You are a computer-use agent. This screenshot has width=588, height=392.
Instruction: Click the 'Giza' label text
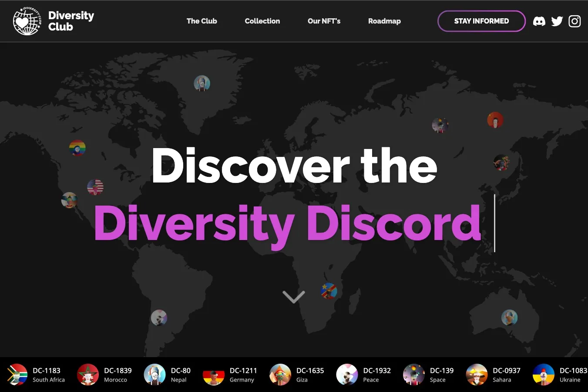click(x=302, y=380)
